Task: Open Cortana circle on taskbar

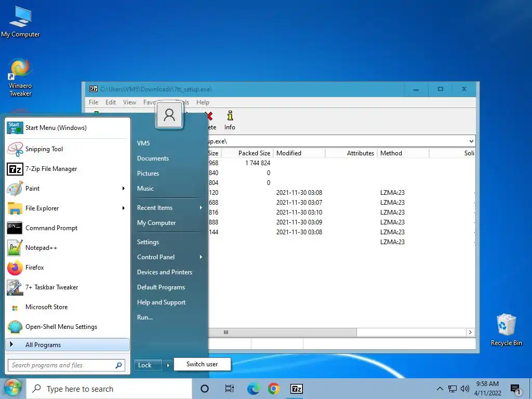Action: click(x=205, y=389)
